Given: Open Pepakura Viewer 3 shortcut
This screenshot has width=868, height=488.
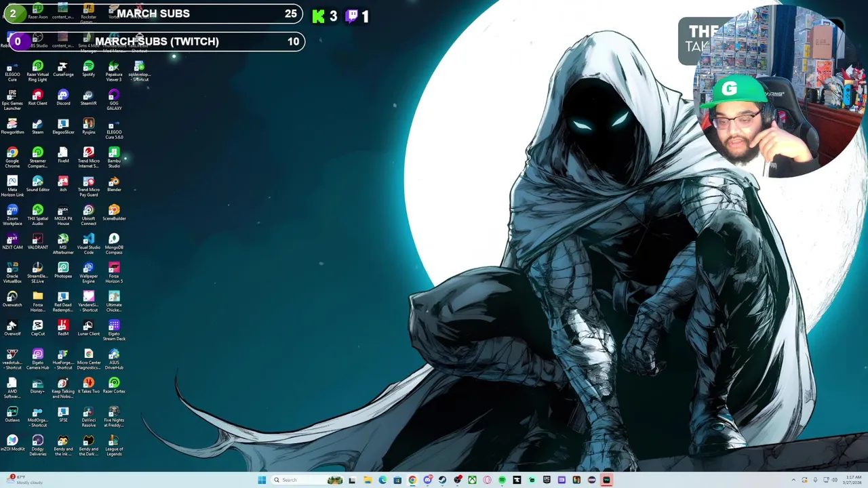Looking at the screenshot, I should [x=114, y=72].
